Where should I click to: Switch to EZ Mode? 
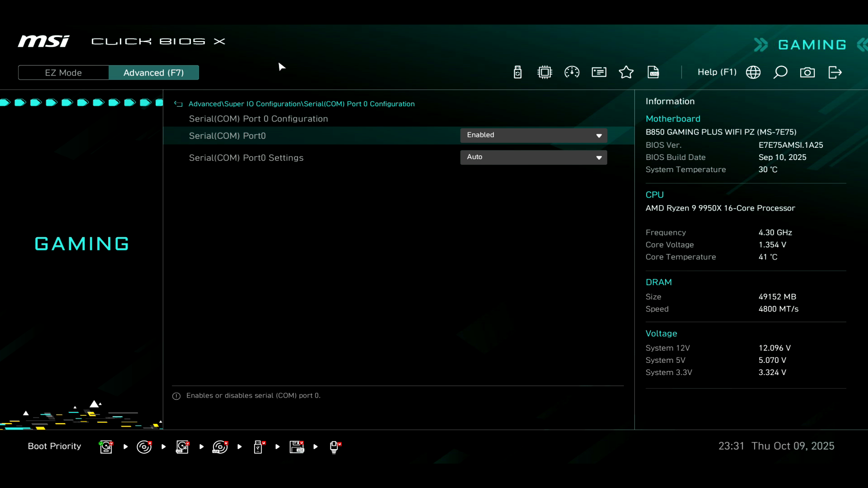(63, 73)
